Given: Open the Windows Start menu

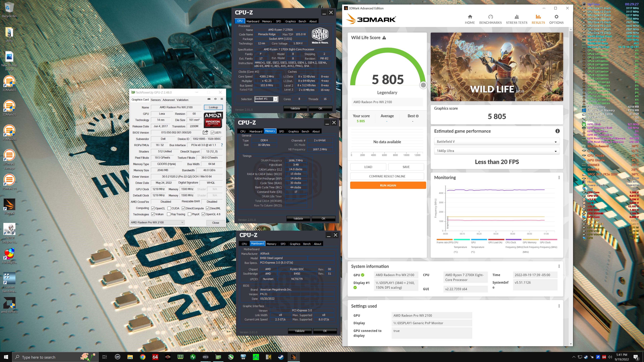Looking at the screenshot, I should click(x=6, y=357).
